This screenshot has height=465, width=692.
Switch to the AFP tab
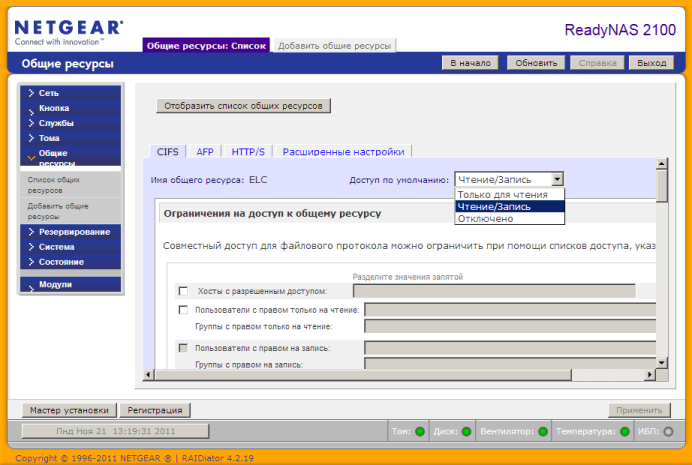pos(205,152)
